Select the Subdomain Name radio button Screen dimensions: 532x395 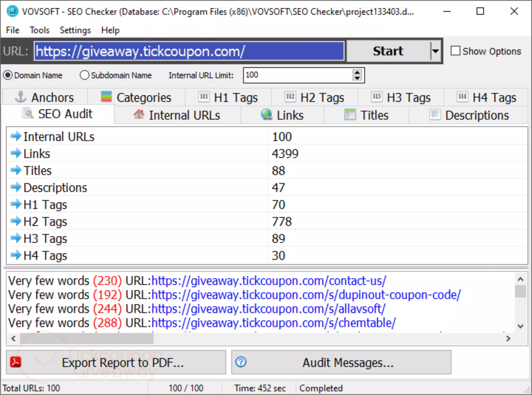84,75
